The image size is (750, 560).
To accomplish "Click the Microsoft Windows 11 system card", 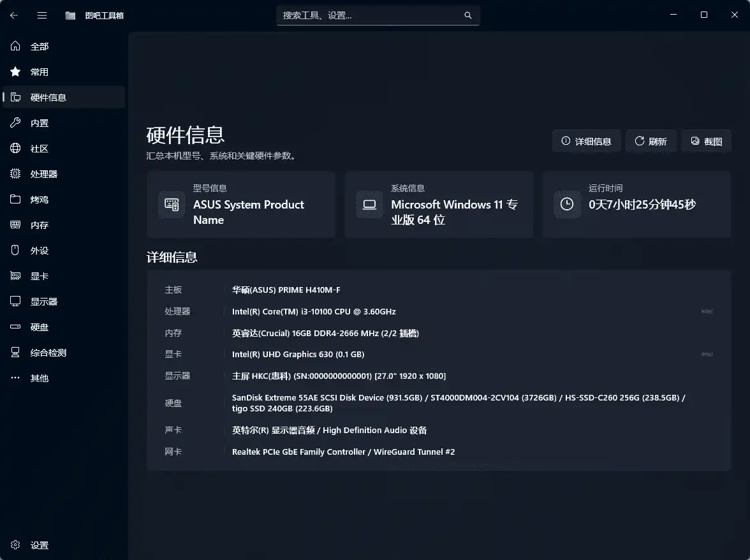I will (439, 205).
